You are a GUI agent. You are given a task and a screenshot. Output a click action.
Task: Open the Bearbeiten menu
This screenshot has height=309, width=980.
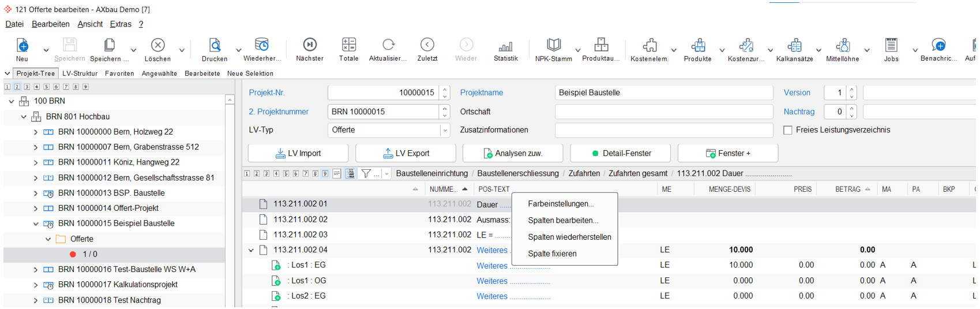51,24
